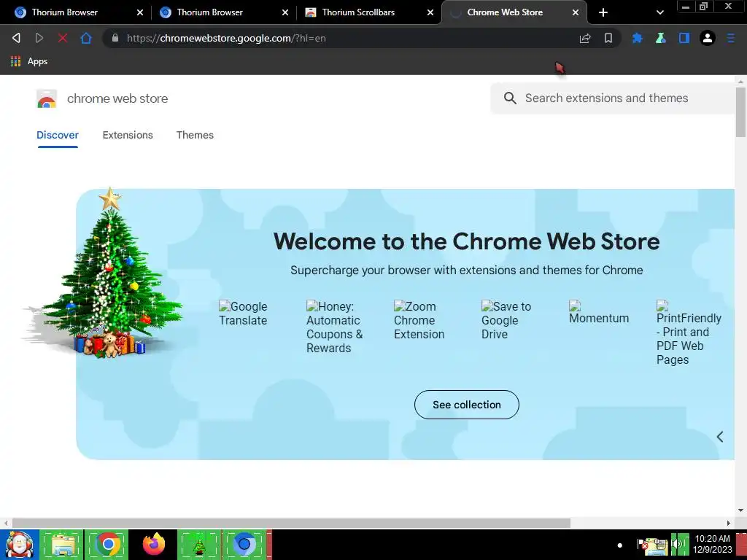This screenshot has width=747, height=560.
Task: Open the PrintFriendly extension link
Action: 689,332
